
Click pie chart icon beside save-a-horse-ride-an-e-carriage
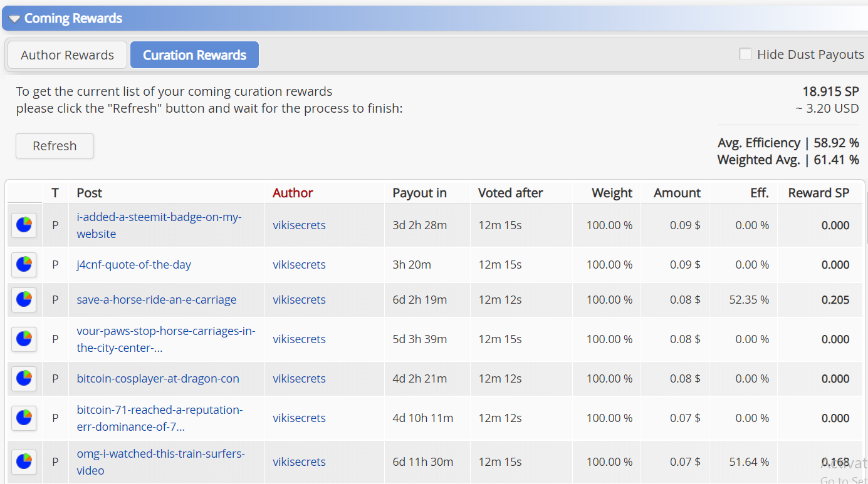pos(24,300)
